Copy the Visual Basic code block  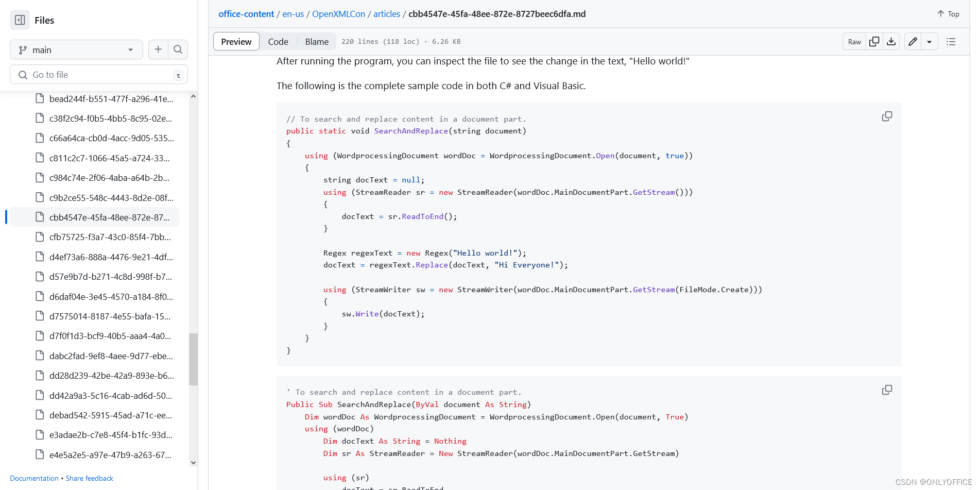click(887, 390)
